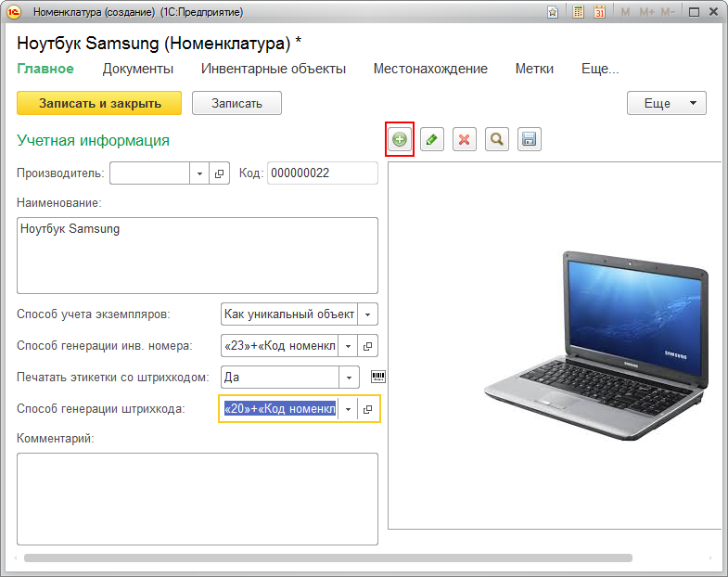
Task: Open inventory number generation method form icon
Action: 368,346
